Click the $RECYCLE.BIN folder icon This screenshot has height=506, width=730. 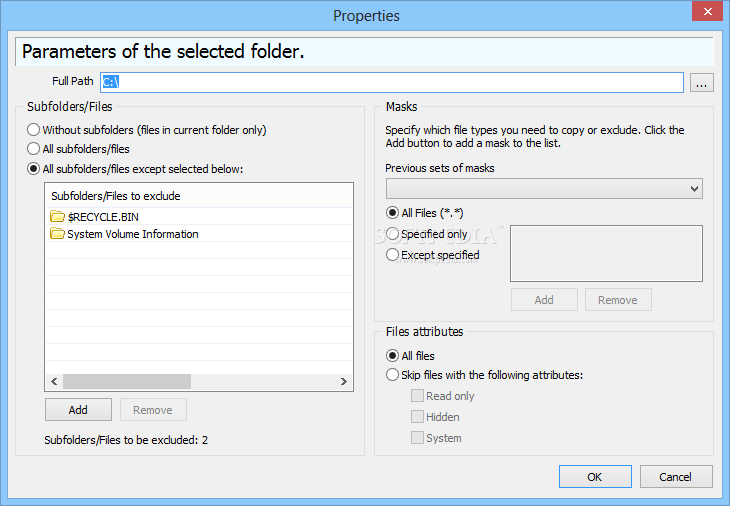tap(57, 216)
